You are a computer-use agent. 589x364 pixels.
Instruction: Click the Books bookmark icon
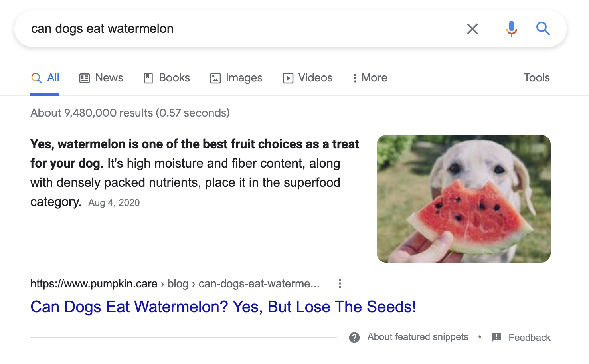(x=149, y=78)
